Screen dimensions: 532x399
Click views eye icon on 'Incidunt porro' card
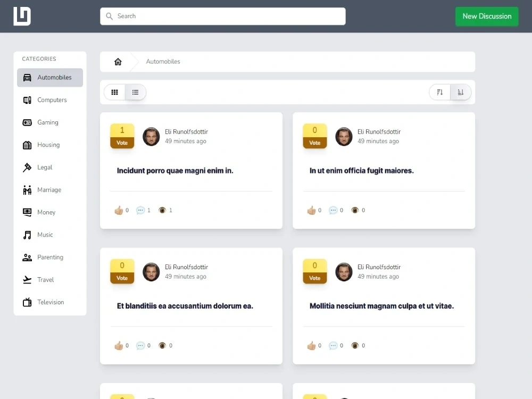click(x=162, y=210)
